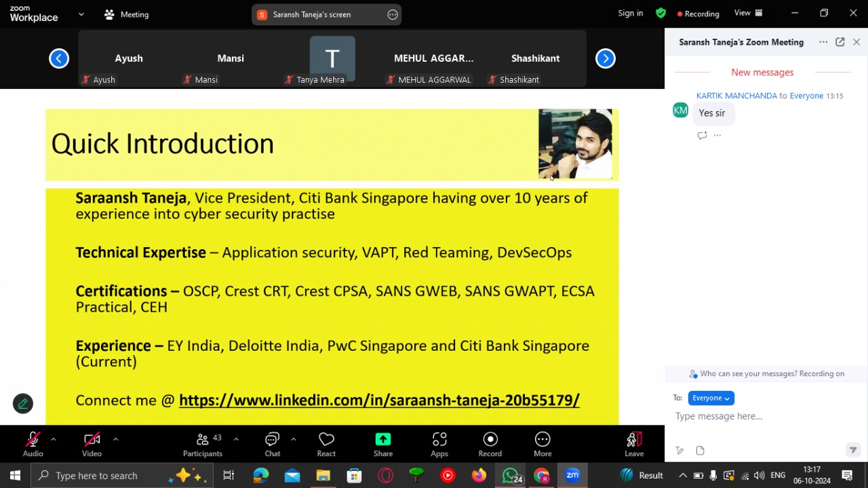Click "Who can see your messages?" notice

point(767,373)
